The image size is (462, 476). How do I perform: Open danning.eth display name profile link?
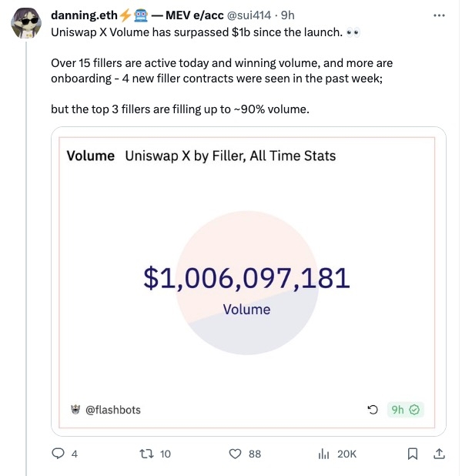82,15
